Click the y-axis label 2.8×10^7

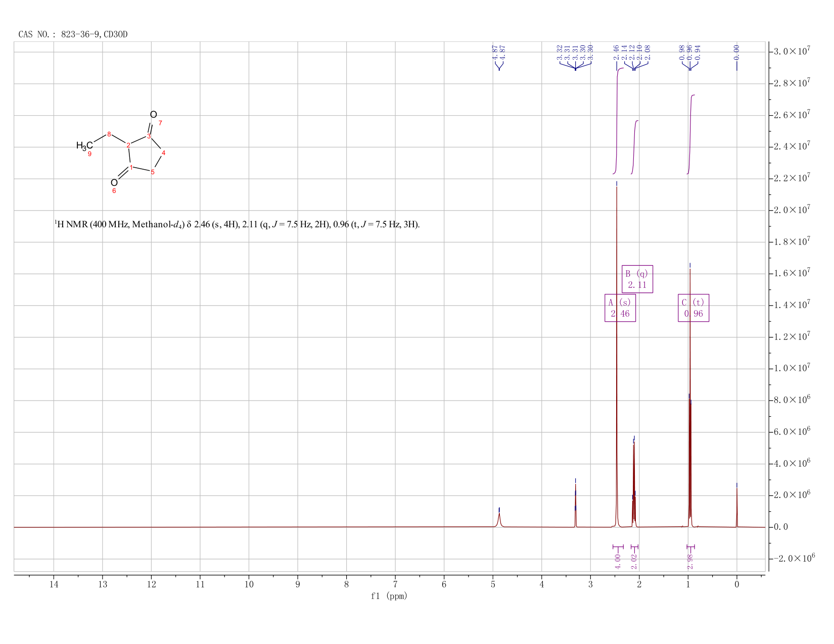click(793, 83)
